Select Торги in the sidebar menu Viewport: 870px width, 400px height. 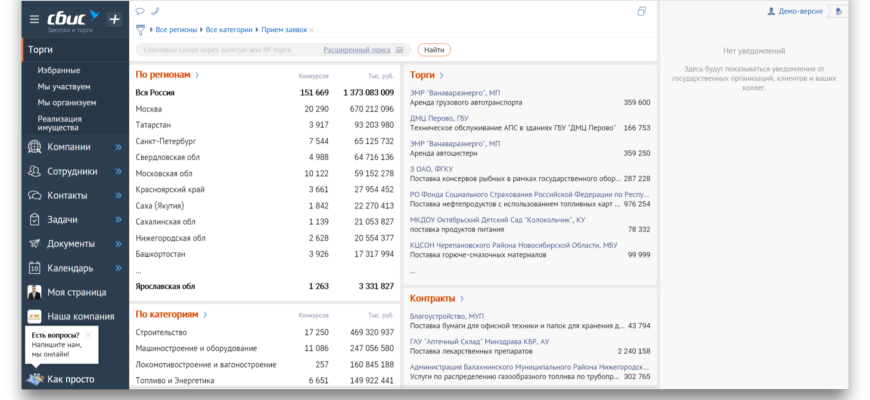(75, 50)
